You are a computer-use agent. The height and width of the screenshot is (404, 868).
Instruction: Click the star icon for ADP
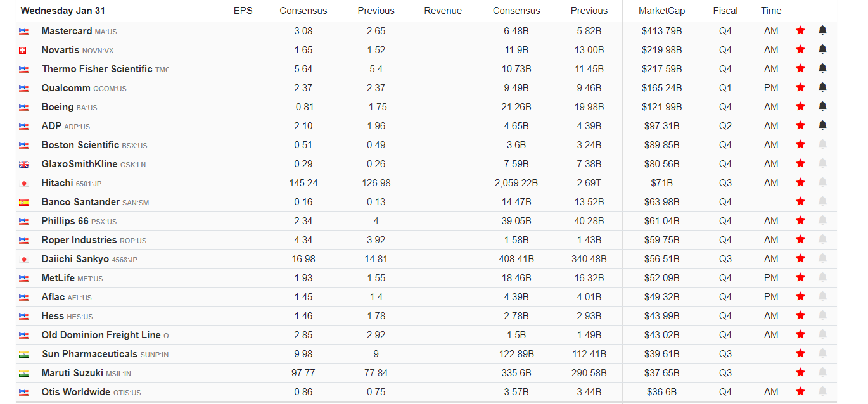(800, 125)
